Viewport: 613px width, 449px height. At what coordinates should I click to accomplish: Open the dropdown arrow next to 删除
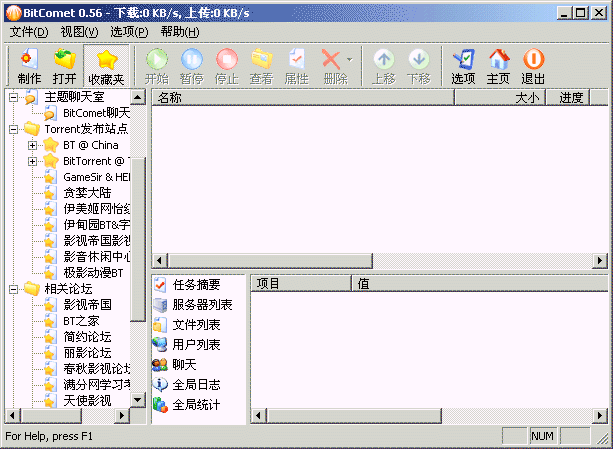click(350, 59)
